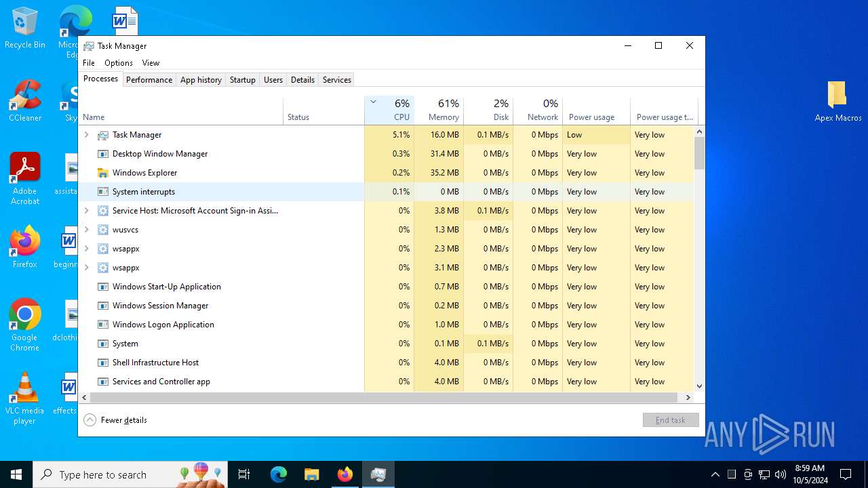Select the Windows Explorer process row name
The width and height of the screenshot is (868, 488).
[x=144, y=173]
